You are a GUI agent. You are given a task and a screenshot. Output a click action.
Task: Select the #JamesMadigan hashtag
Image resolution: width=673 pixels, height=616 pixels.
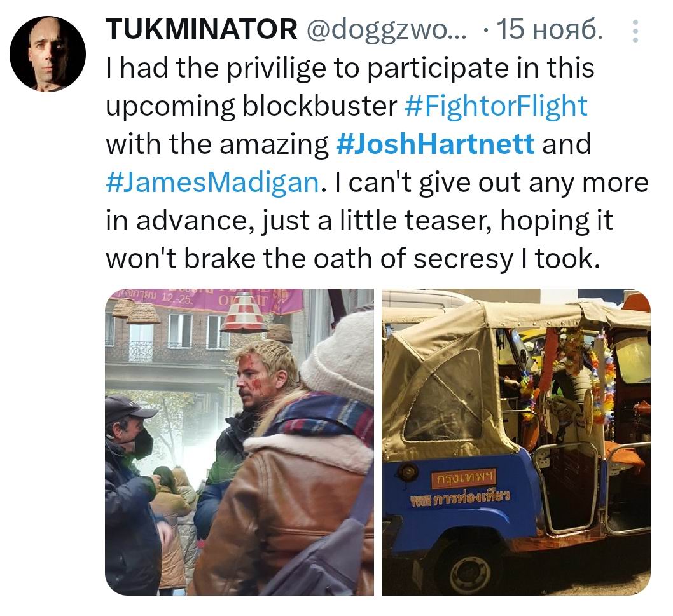(x=212, y=182)
